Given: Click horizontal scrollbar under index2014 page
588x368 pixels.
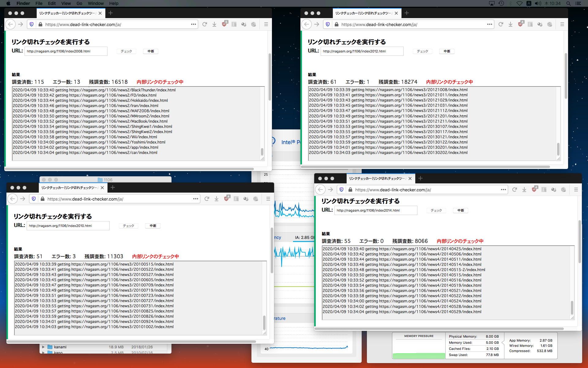Looking at the screenshot, I should (x=439, y=329).
